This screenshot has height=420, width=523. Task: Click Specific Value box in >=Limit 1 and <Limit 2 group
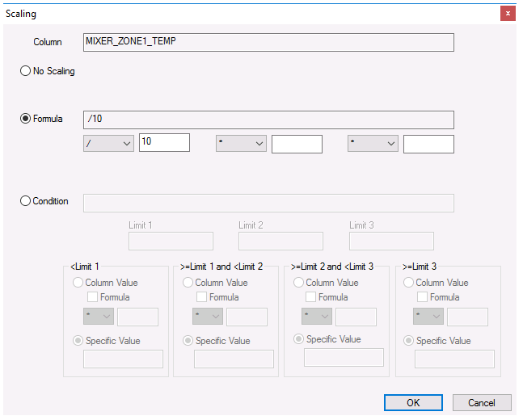tap(234, 359)
